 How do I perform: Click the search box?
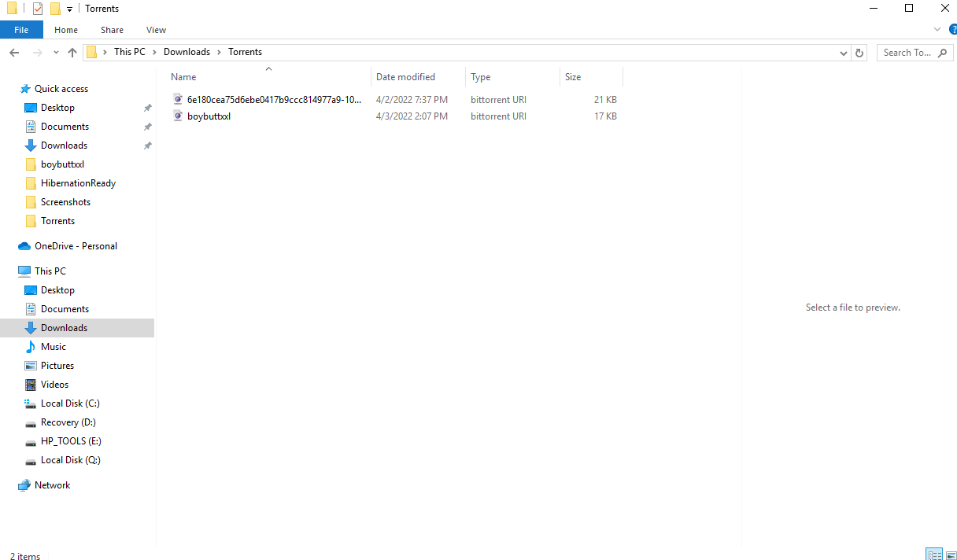(x=909, y=52)
